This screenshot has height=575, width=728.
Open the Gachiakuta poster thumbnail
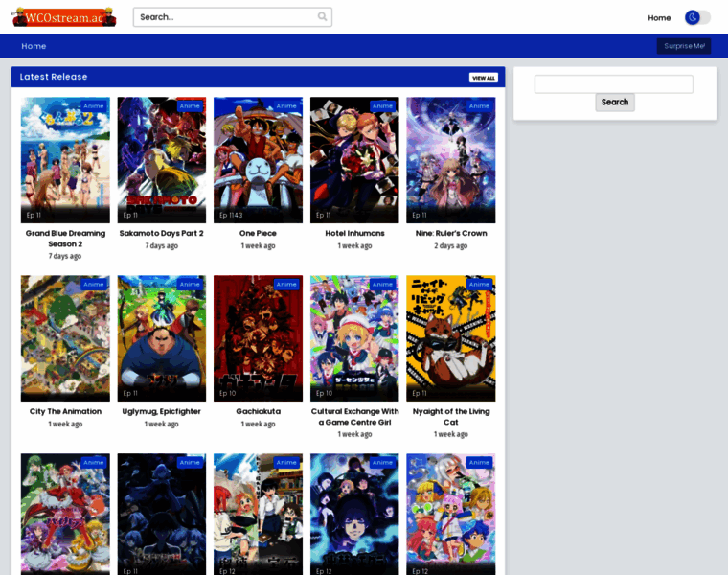coord(258,337)
